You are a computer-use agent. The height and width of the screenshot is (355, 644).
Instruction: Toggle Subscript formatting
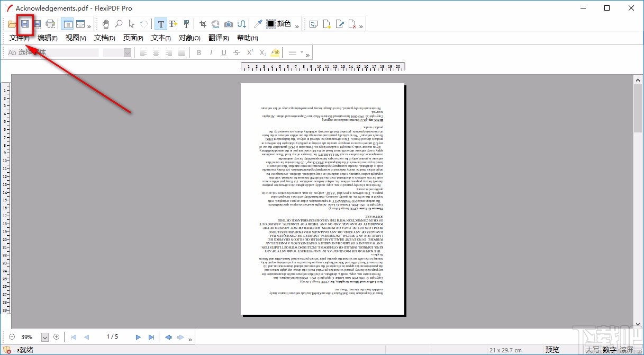point(262,52)
